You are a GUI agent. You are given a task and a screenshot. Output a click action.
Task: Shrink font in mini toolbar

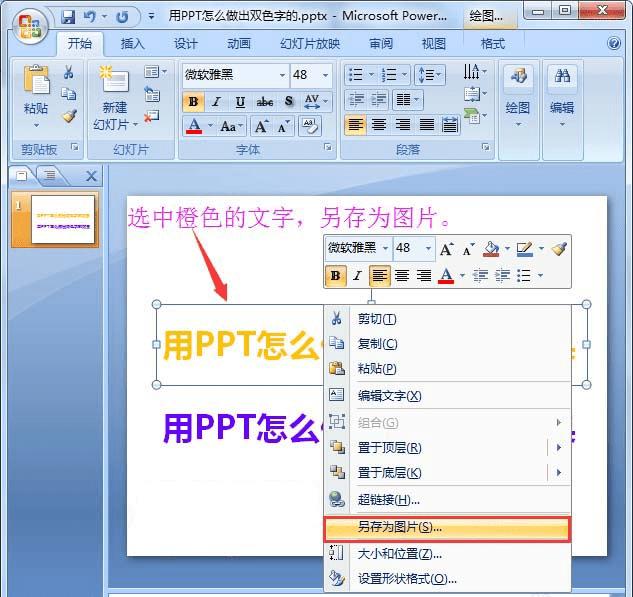[468, 249]
